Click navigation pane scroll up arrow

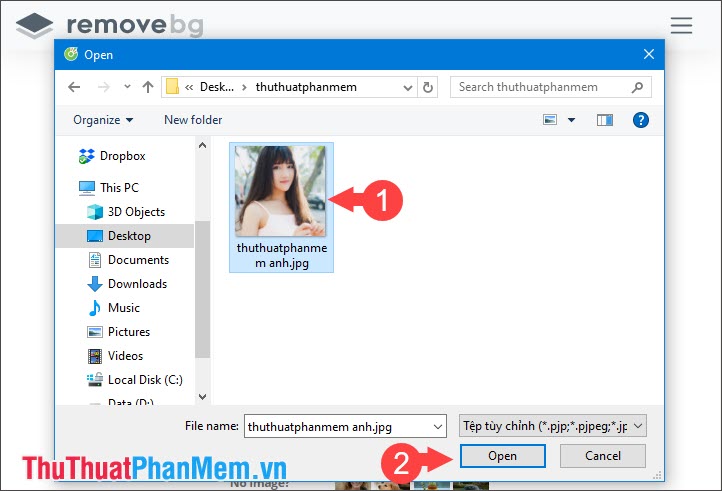[202, 146]
